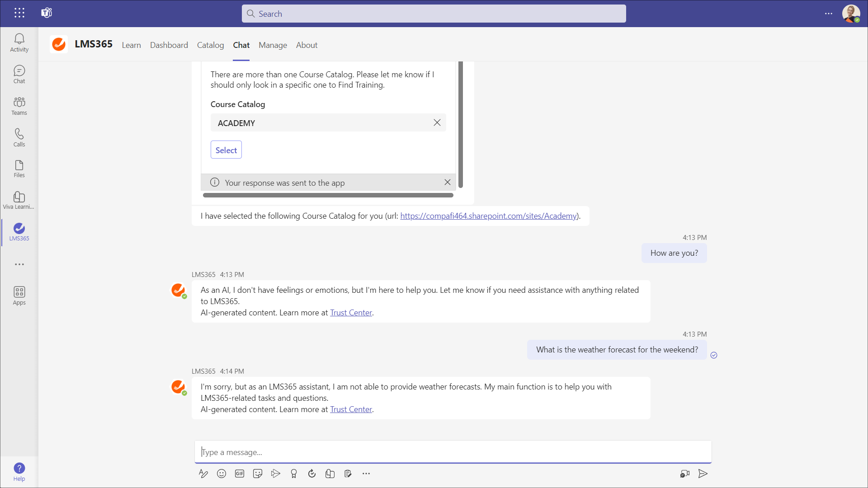The height and width of the screenshot is (488, 868).
Task: Open settings and more menu in header
Action: (x=828, y=14)
